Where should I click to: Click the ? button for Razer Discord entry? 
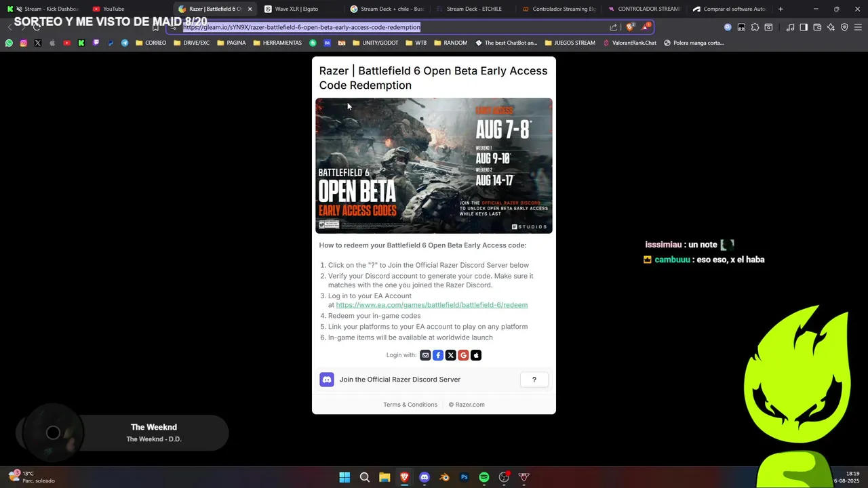(534, 380)
